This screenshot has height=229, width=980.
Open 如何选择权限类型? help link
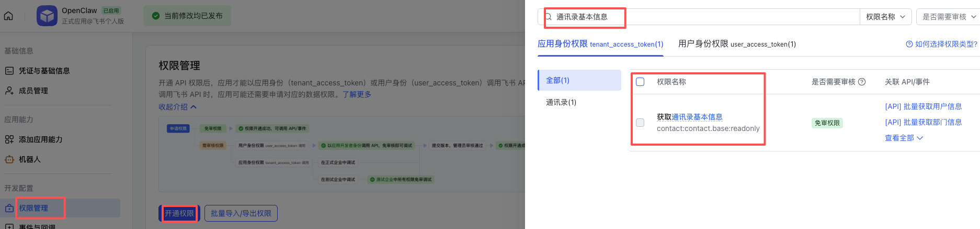[x=941, y=44]
